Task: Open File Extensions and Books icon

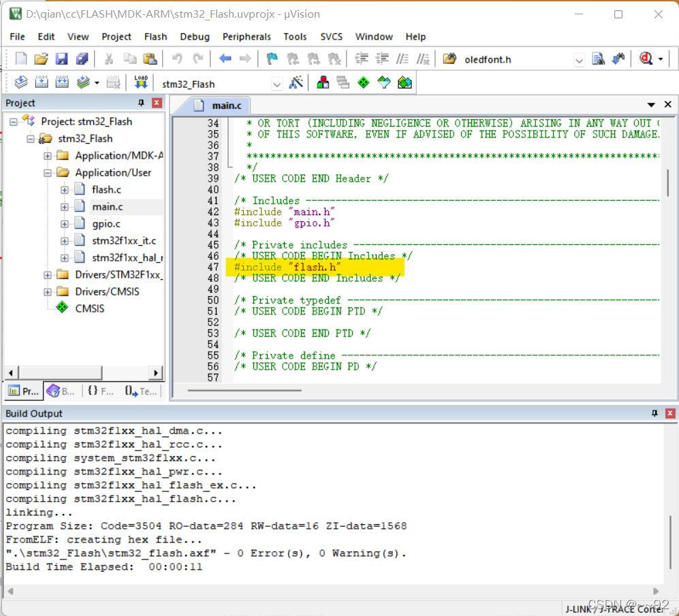Action: tap(323, 82)
